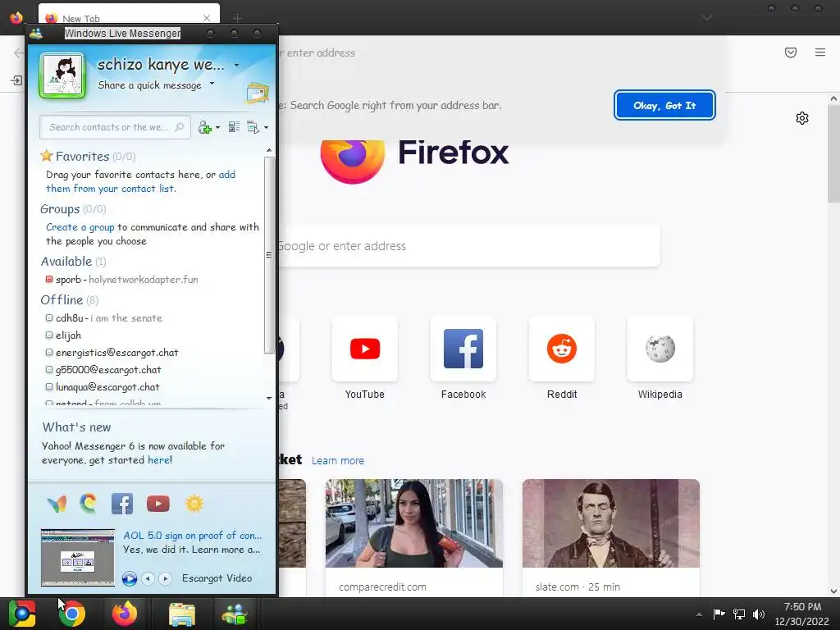The width and height of the screenshot is (840, 630).
Task: Open a new Firefox tab with plus
Action: [x=237, y=18]
